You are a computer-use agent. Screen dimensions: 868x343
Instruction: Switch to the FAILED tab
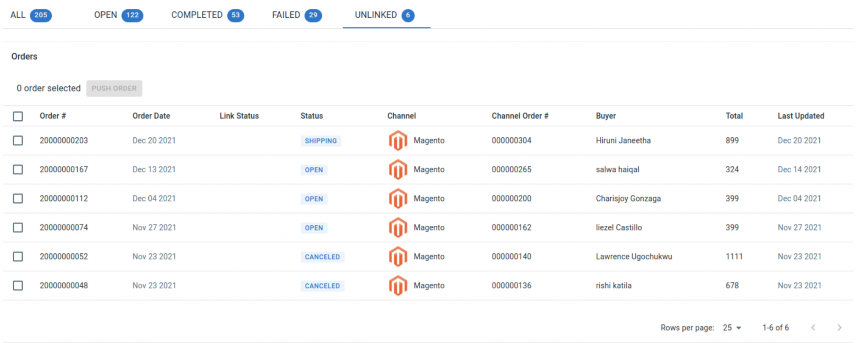[x=297, y=15]
